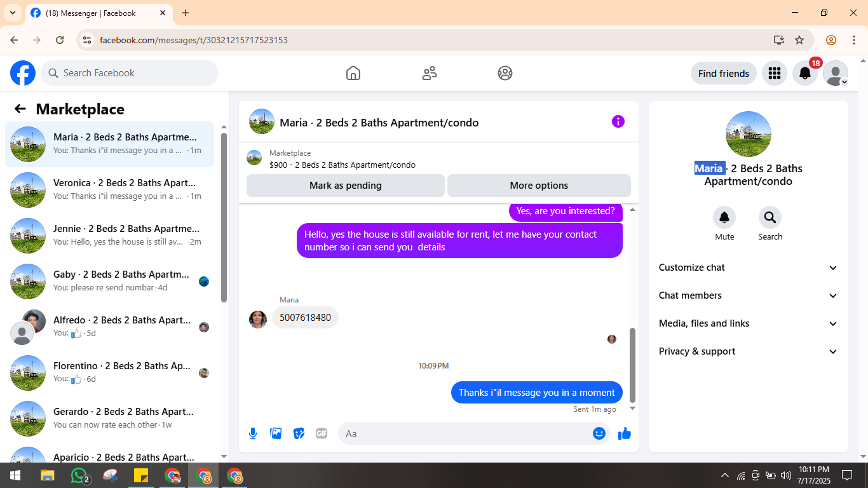868x488 pixels.
Task: Click the Search Facebook input field
Action: [130, 73]
